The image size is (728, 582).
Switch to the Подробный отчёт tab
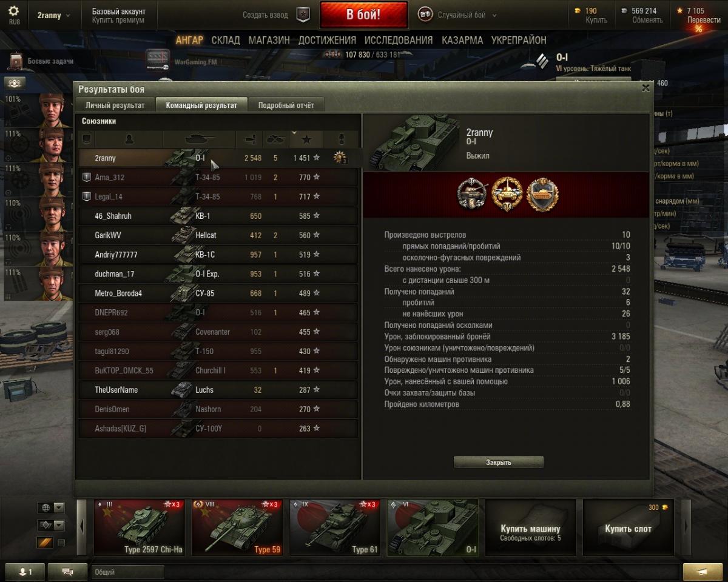[x=286, y=105]
